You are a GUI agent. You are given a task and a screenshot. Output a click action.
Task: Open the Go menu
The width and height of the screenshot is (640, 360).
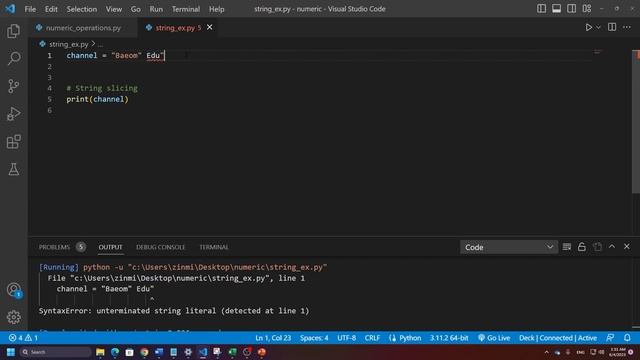(136, 9)
